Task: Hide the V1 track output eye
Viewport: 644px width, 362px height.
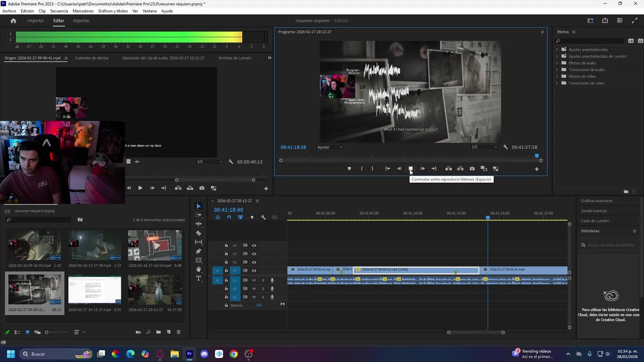Action: tap(254, 270)
